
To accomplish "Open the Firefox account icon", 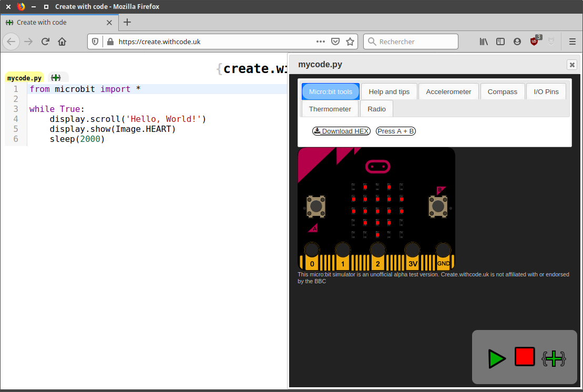I will pos(517,42).
